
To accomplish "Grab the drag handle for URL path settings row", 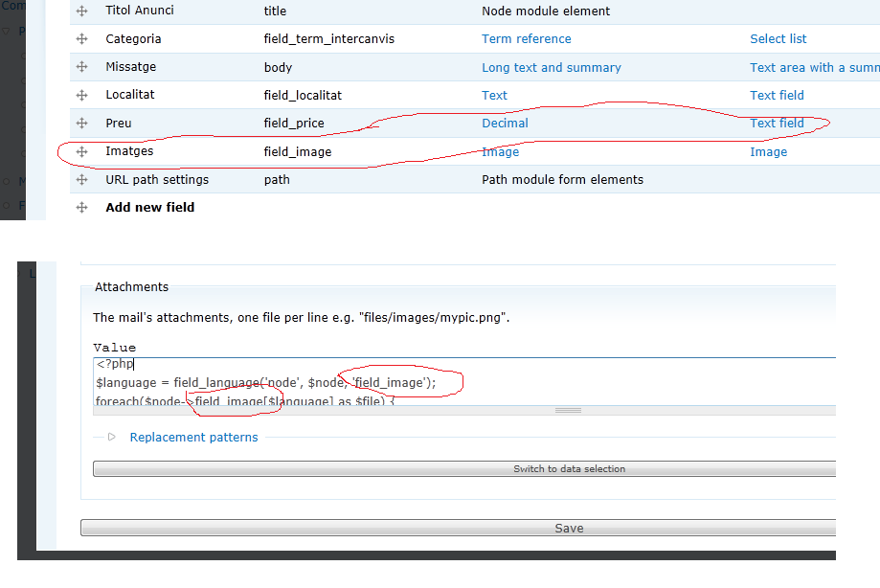I will point(82,179).
